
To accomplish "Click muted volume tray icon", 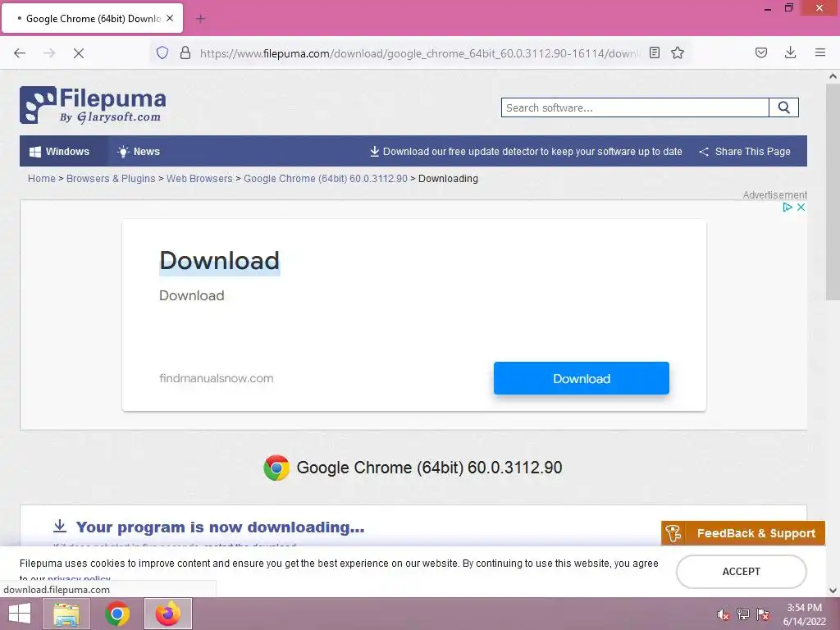I will pyautogui.click(x=723, y=614).
